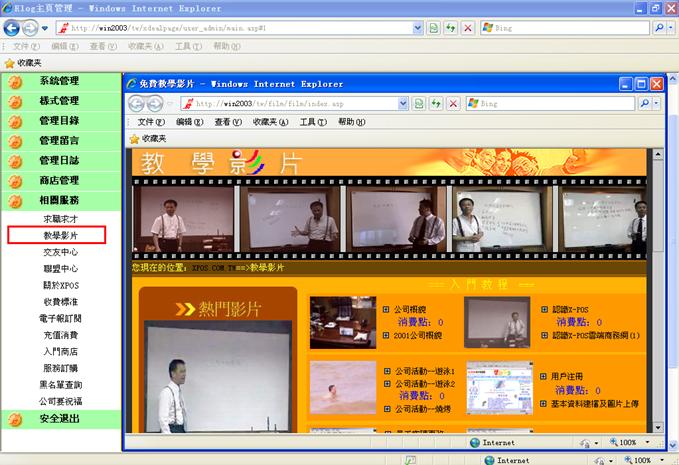Open 交友中心 from the sidebar list
This screenshot has width=679, height=465.
click(60, 252)
